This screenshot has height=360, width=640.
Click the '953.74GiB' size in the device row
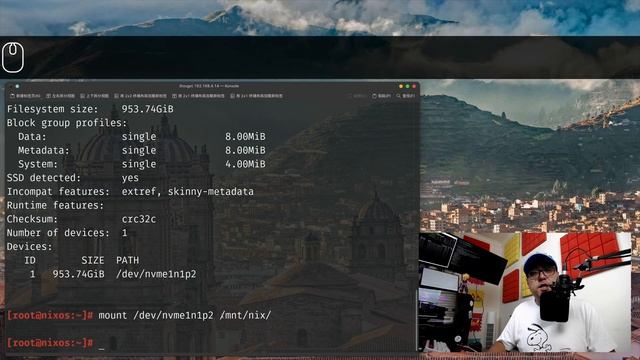coord(78,274)
